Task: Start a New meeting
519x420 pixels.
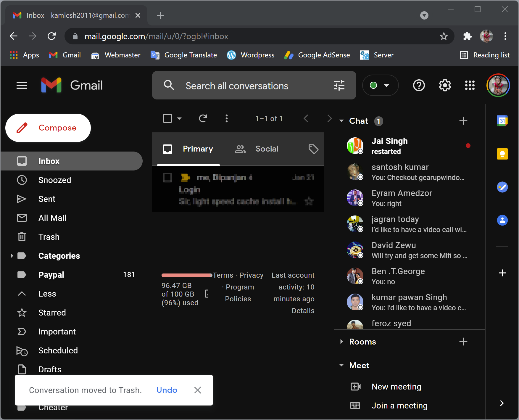Action: tap(396, 387)
